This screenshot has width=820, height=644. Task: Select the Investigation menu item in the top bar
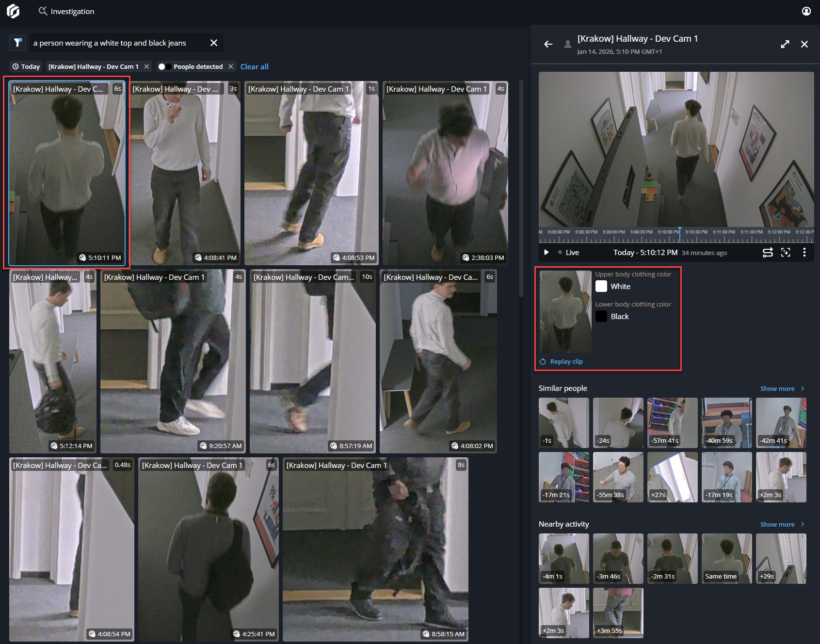pyautogui.click(x=72, y=11)
